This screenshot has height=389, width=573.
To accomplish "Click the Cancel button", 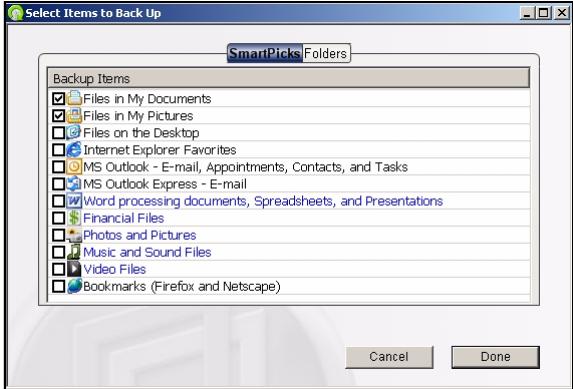I will (x=389, y=357).
